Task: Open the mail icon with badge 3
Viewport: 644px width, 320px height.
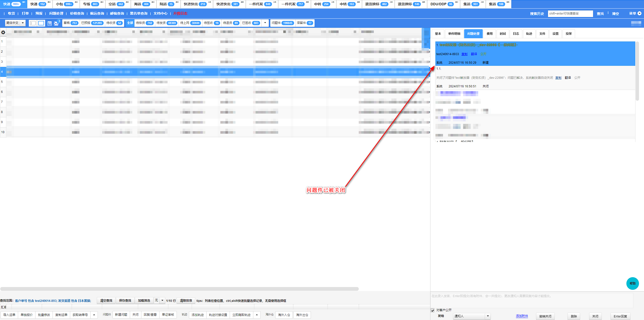Action: [56, 23]
